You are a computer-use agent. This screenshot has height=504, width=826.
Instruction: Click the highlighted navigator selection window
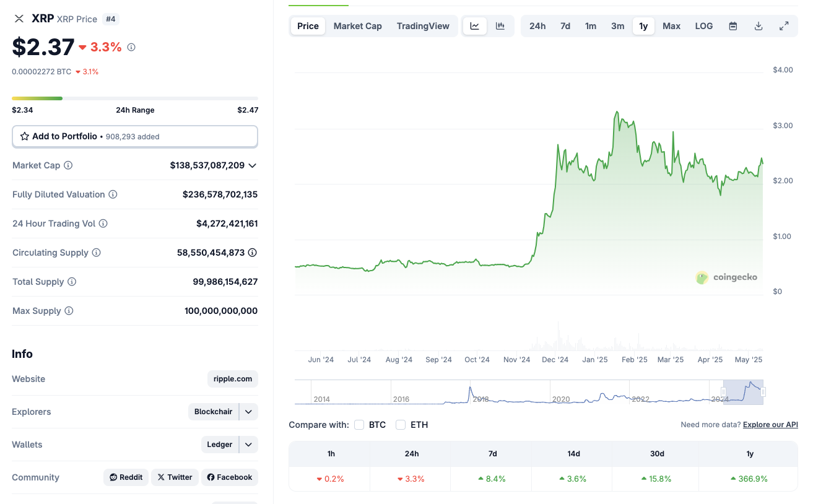743,392
